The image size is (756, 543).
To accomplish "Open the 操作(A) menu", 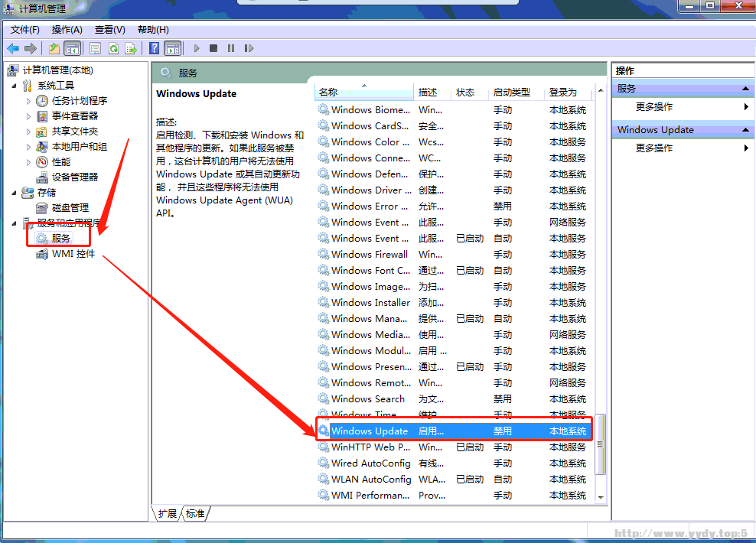I will pos(67,30).
